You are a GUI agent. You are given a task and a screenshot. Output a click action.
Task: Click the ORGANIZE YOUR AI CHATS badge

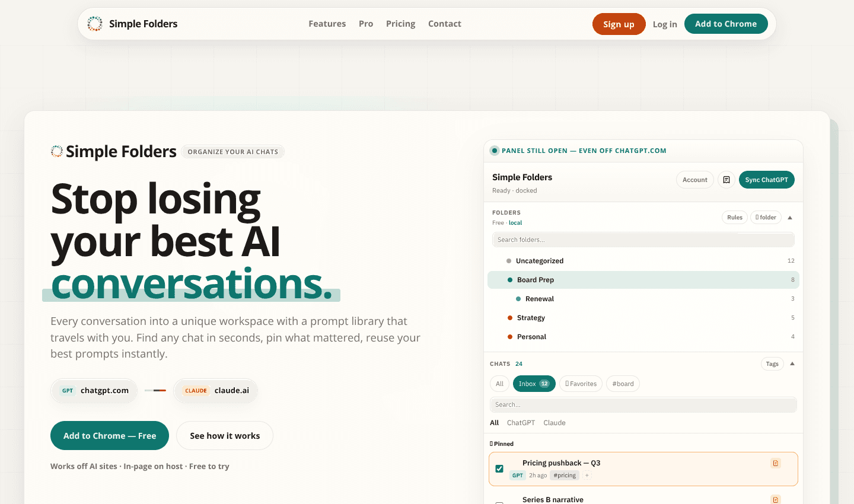233,152
